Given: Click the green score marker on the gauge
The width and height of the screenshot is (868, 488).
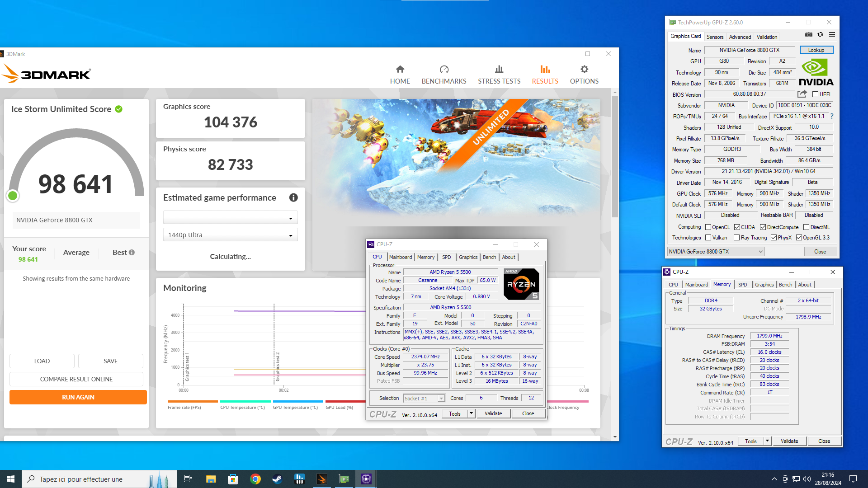Looking at the screenshot, I should [13, 196].
